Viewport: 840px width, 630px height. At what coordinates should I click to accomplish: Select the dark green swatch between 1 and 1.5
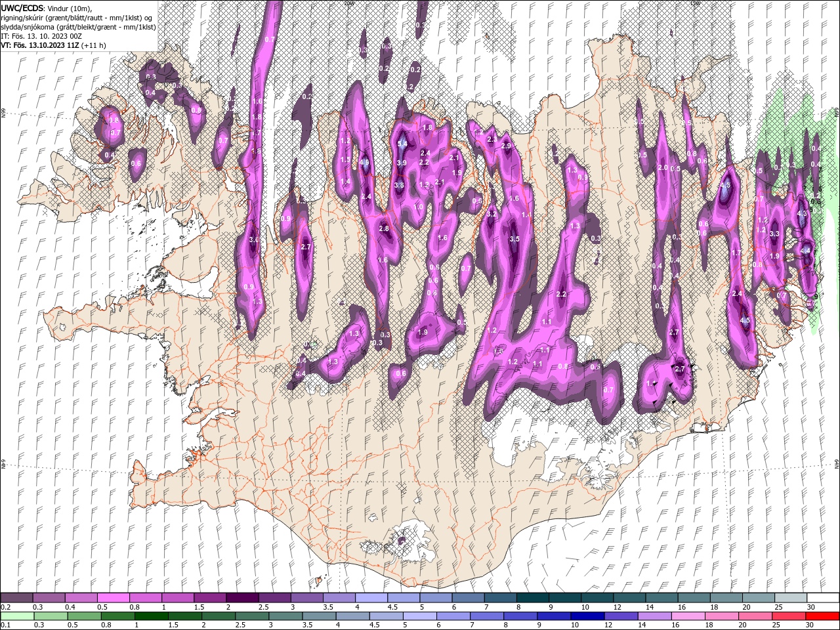[x=152, y=616]
